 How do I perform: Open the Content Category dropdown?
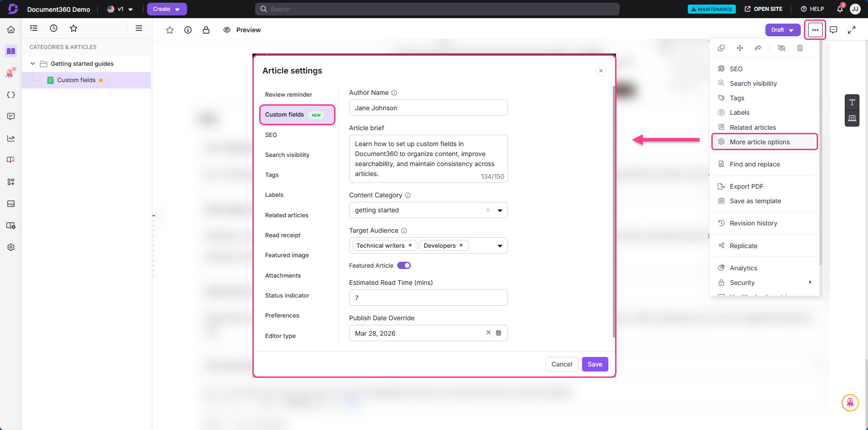(x=499, y=210)
